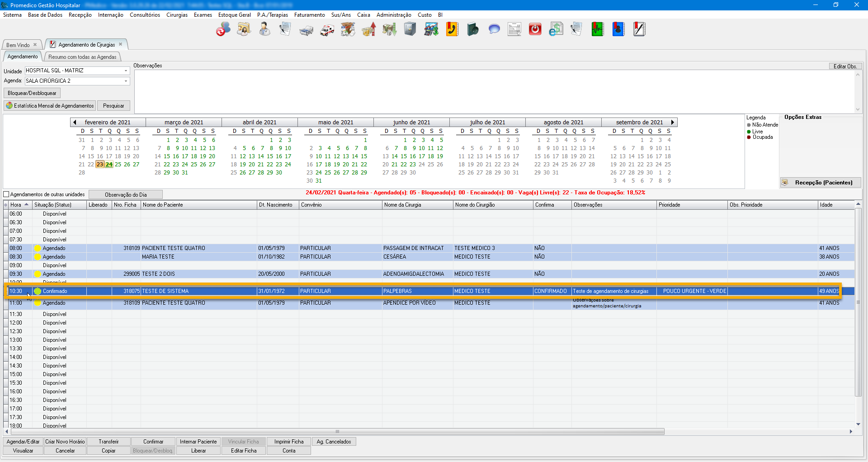Click the hospital bed icon
868x462 pixels.
[306, 30]
